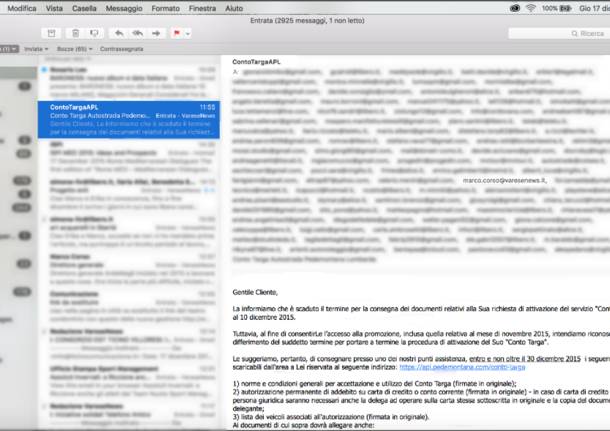Click the ContoTargaAPL sender name in header
The width and height of the screenshot is (610, 431).
pos(256,62)
